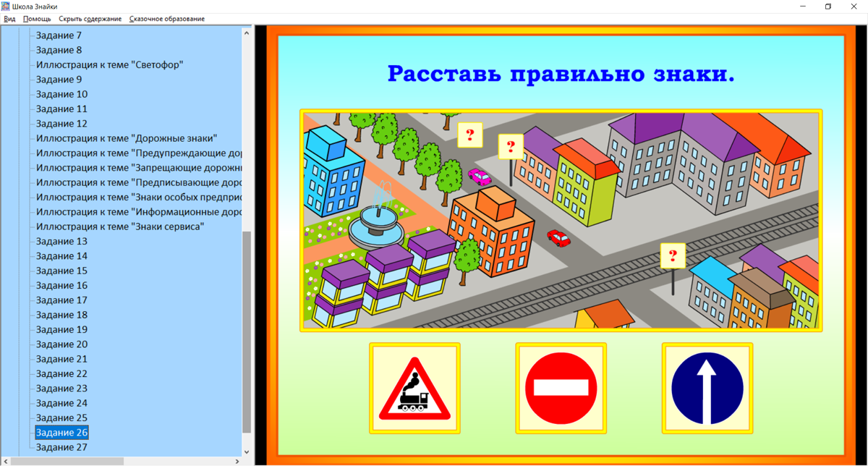The width and height of the screenshot is (868, 466).
Task: Click the question mark post beside the pink car
Action: [x=511, y=146]
